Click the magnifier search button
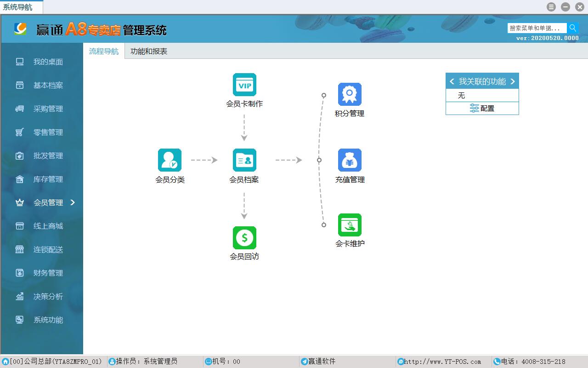 pos(572,28)
